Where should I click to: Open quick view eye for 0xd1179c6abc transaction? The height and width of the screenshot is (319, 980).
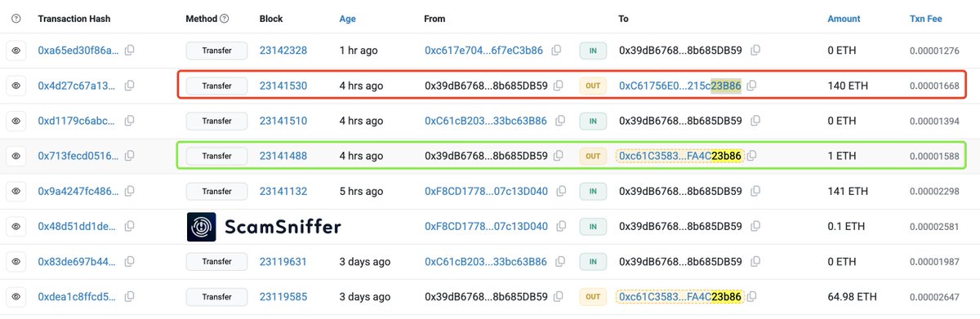15,121
